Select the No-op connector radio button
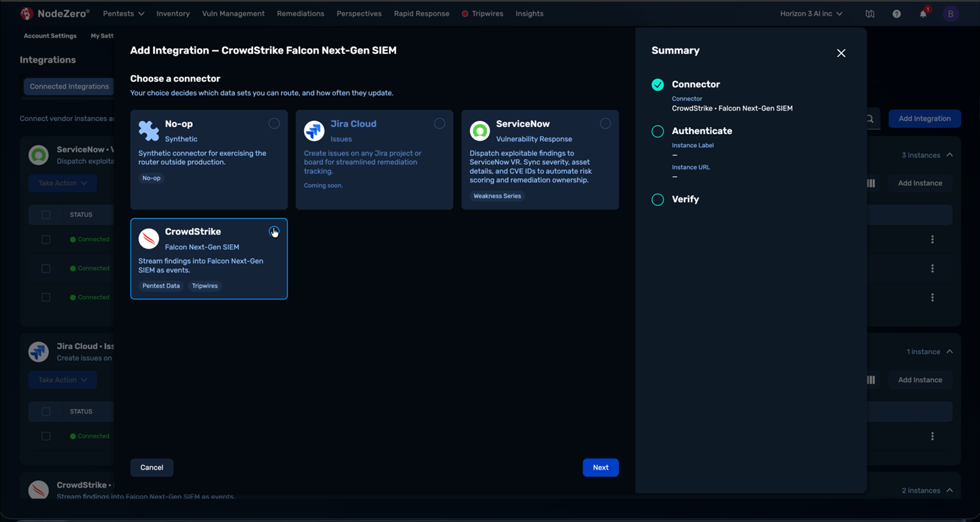 274,124
